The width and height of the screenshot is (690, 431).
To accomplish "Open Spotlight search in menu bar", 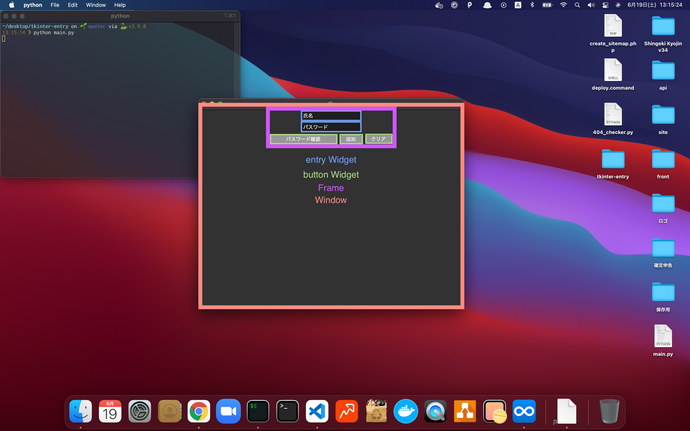I will click(577, 5).
